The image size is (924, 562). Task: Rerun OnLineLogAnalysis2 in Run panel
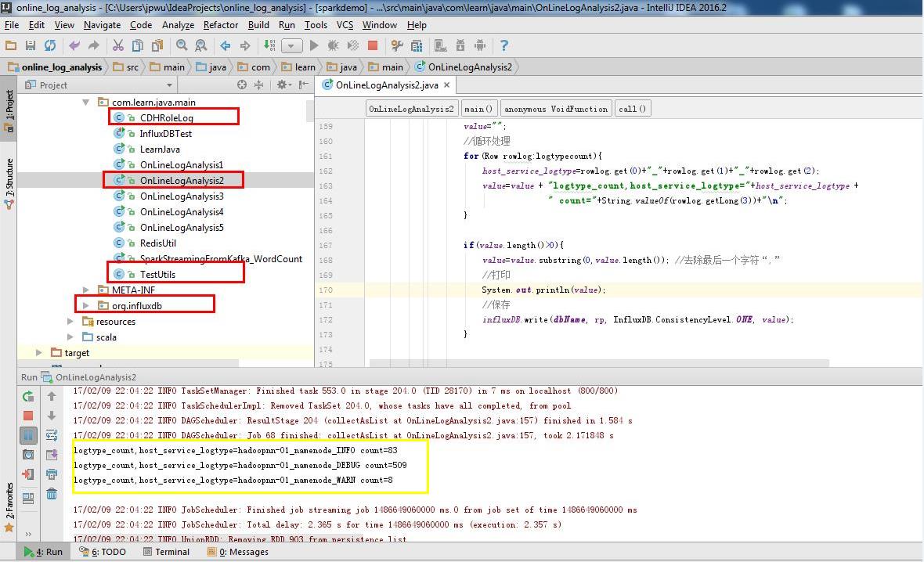click(x=27, y=397)
